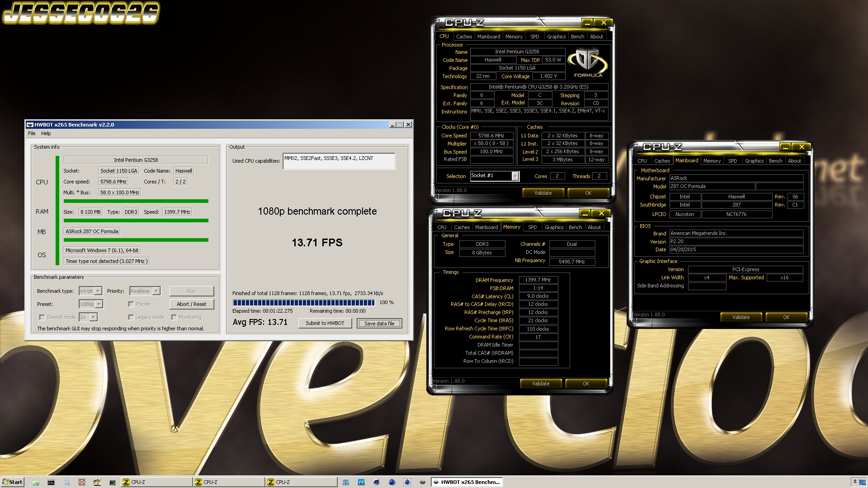This screenshot has height=488, width=868.
Task: Click OK in CPU-Z Mainboard window
Action: point(786,317)
